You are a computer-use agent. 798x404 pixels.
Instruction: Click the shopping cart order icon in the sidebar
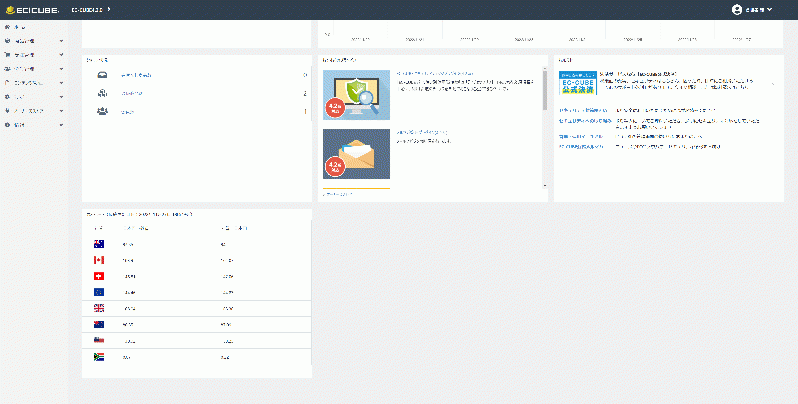pyautogui.click(x=7, y=54)
